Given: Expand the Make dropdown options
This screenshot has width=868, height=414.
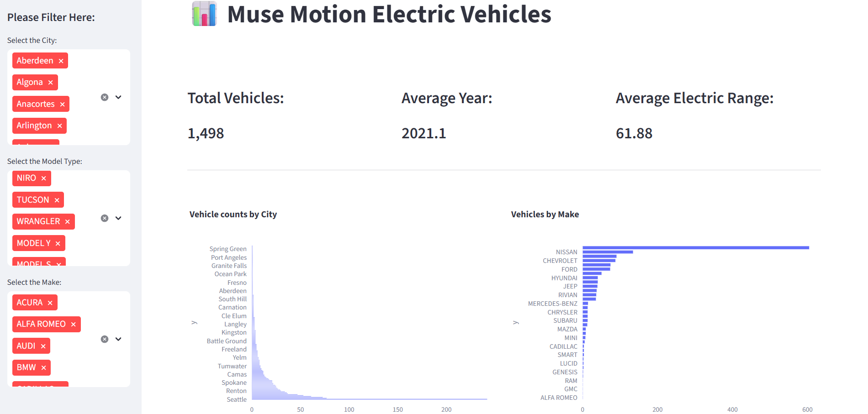Looking at the screenshot, I should coord(118,339).
